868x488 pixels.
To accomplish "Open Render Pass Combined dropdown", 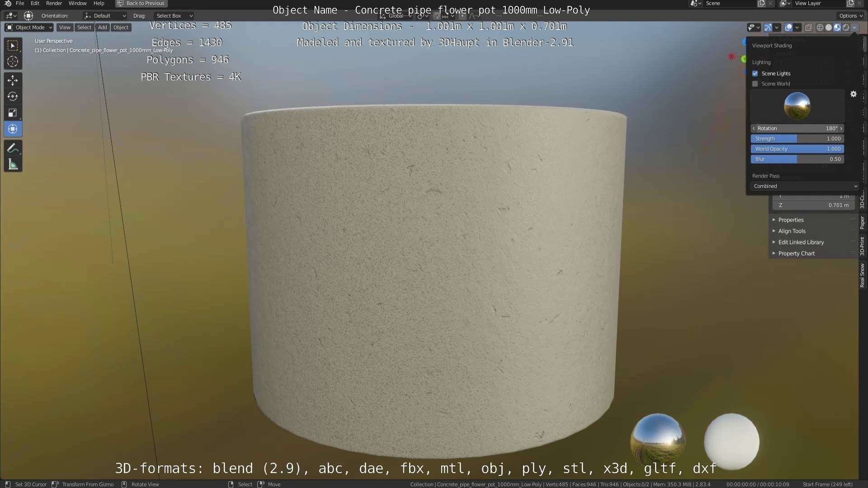I will (x=804, y=186).
